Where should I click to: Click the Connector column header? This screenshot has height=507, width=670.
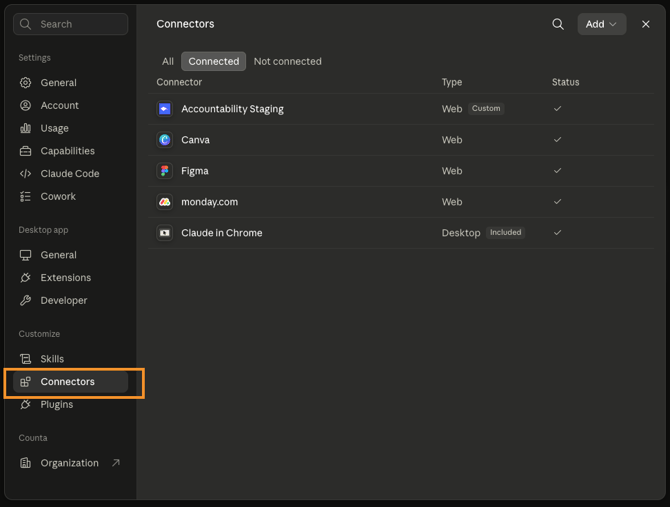pos(179,82)
